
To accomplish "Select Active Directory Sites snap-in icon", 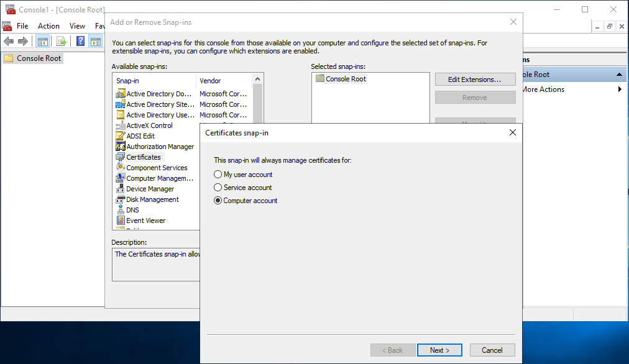I will tap(121, 104).
